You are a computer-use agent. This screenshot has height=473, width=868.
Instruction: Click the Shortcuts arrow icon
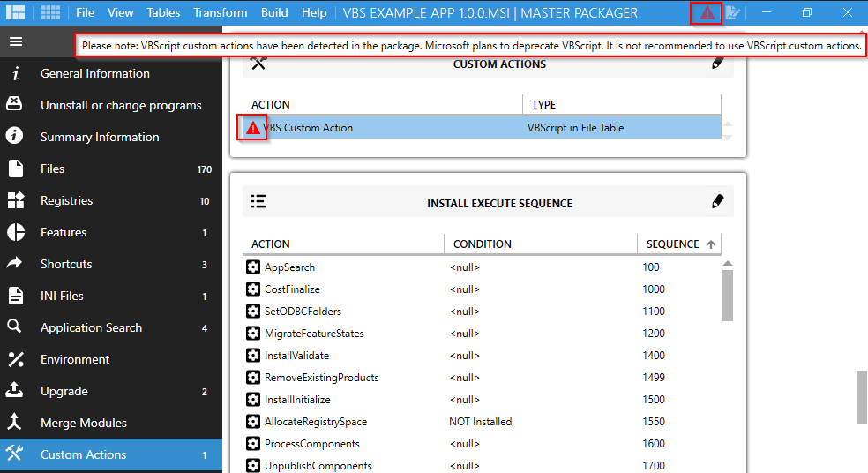tap(14, 262)
